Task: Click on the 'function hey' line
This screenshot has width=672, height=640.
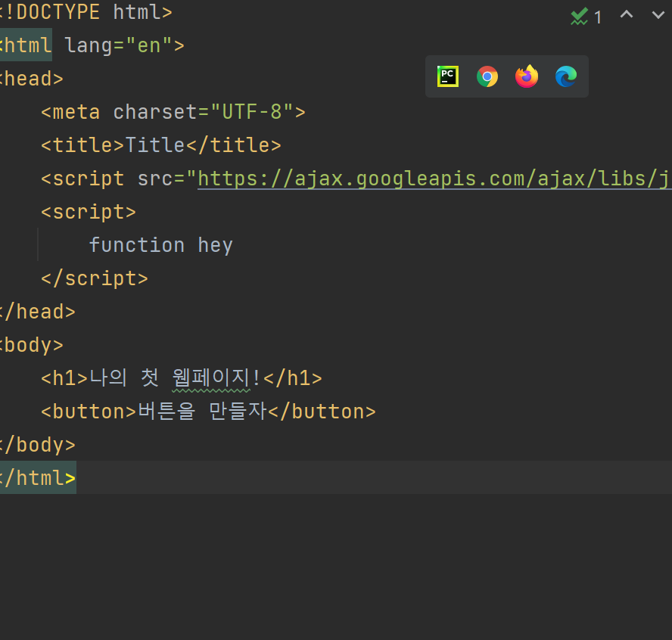Action: (x=160, y=245)
